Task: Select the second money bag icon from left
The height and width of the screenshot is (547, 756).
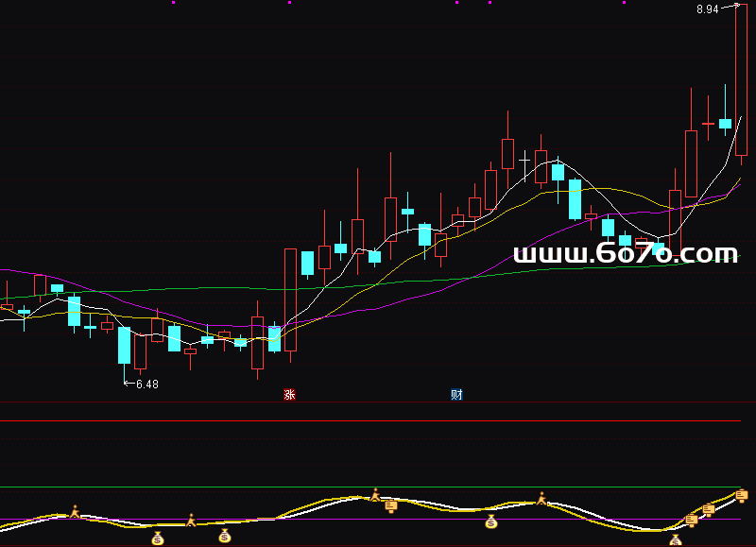Action: (x=225, y=537)
